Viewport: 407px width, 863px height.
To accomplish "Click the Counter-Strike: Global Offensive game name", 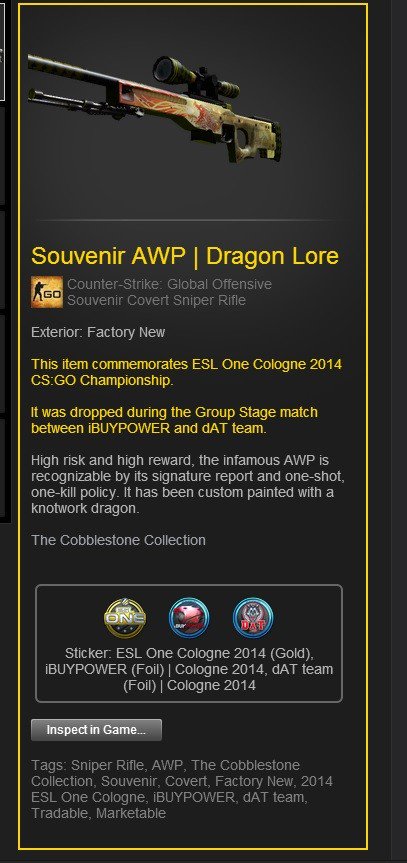I will pos(170,285).
